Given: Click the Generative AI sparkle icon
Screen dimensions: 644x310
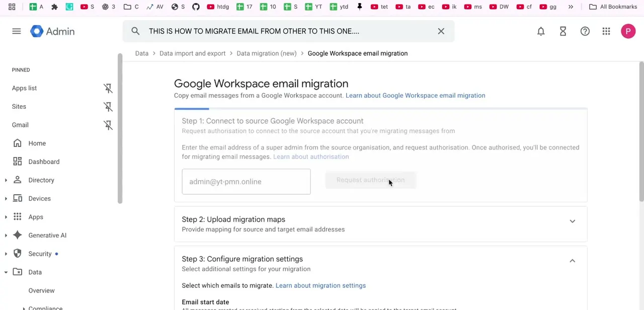Looking at the screenshot, I should click(x=18, y=235).
